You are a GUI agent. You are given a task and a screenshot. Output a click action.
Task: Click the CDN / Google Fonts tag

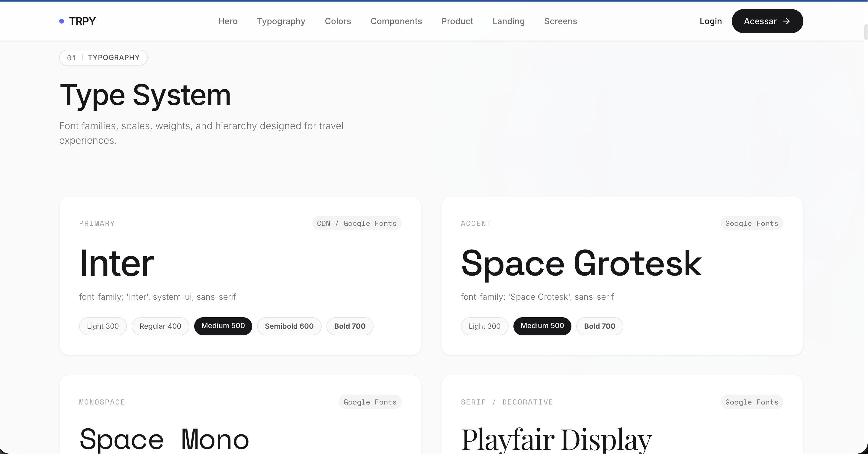357,223
